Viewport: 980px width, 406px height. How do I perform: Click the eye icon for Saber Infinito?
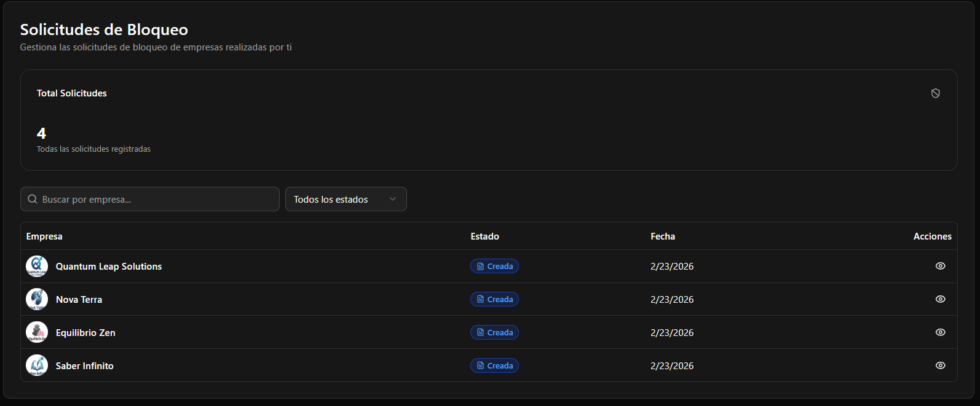[940, 365]
